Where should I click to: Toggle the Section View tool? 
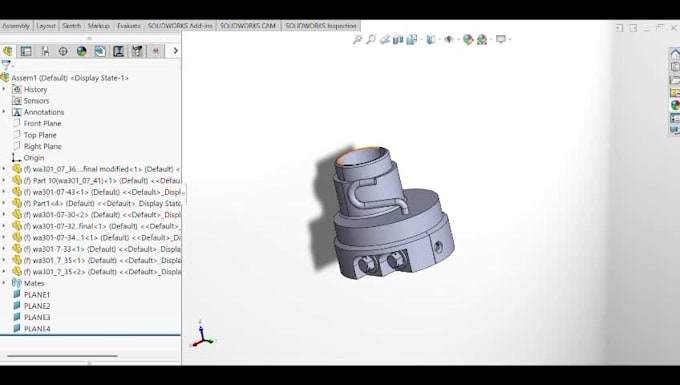(x=398, y=39)
